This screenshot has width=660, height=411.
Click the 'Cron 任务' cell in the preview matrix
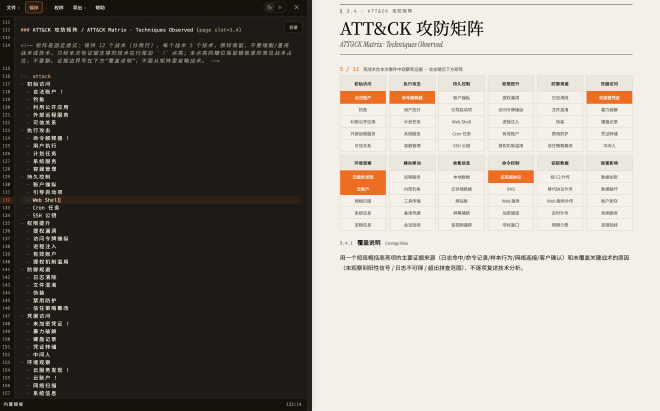tap(461, 134)
